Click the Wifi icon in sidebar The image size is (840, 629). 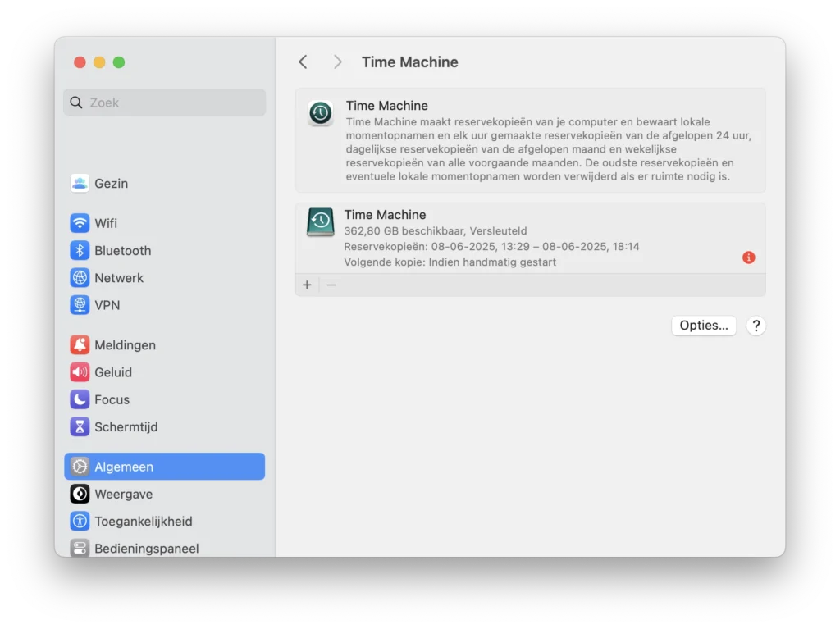click(x=80, y=223)
